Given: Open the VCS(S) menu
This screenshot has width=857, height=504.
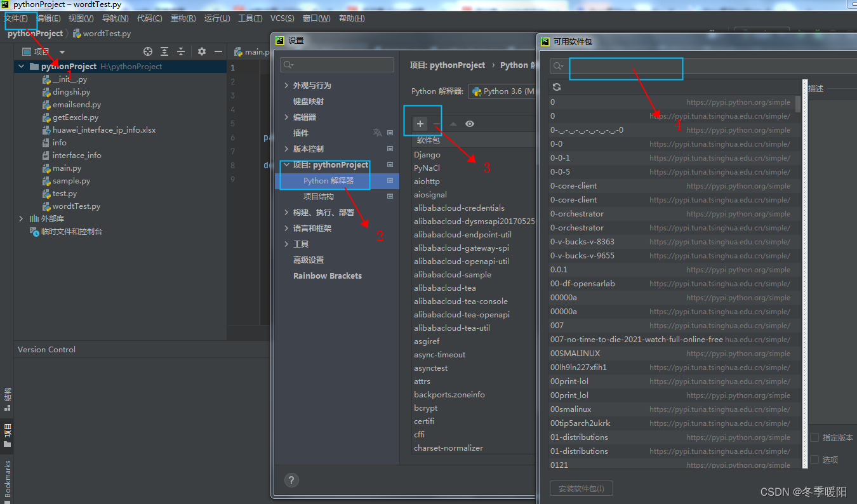Looking at the screenshot, I should tap(282, 18).
